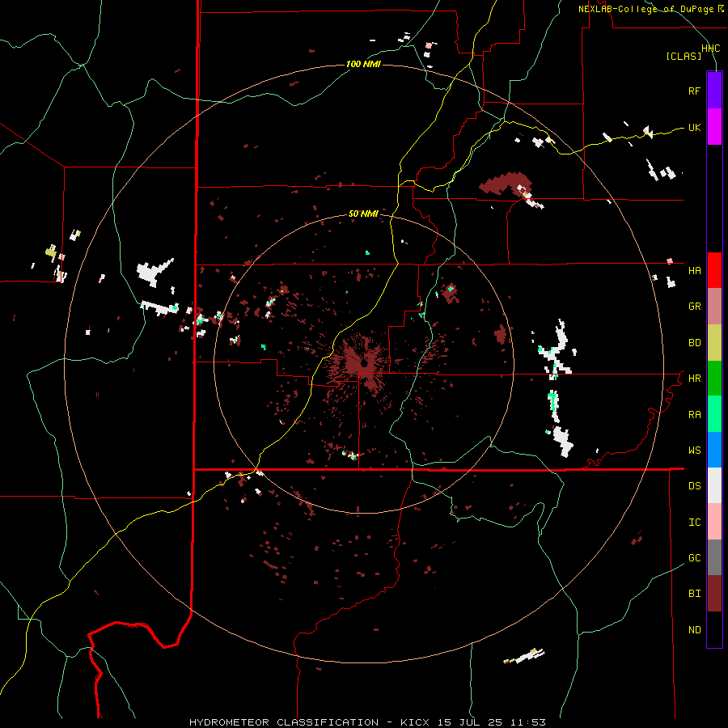This screenshot has width=728, height=728.
Task: Select the BD yellow legend swatch
Action: (714, 343)
